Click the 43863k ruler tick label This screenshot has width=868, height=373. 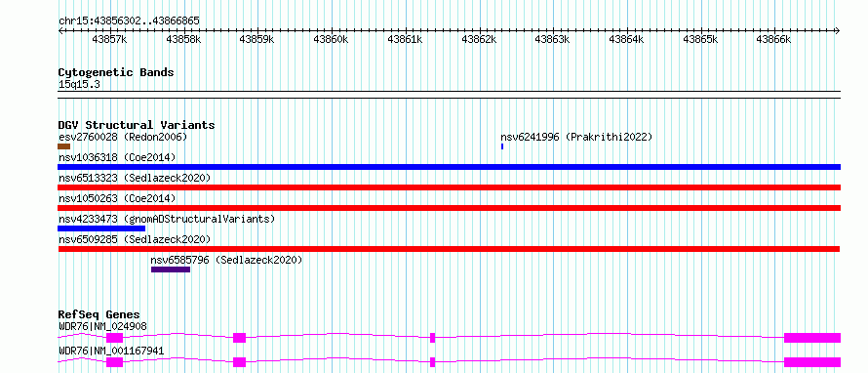pos(552,40)
